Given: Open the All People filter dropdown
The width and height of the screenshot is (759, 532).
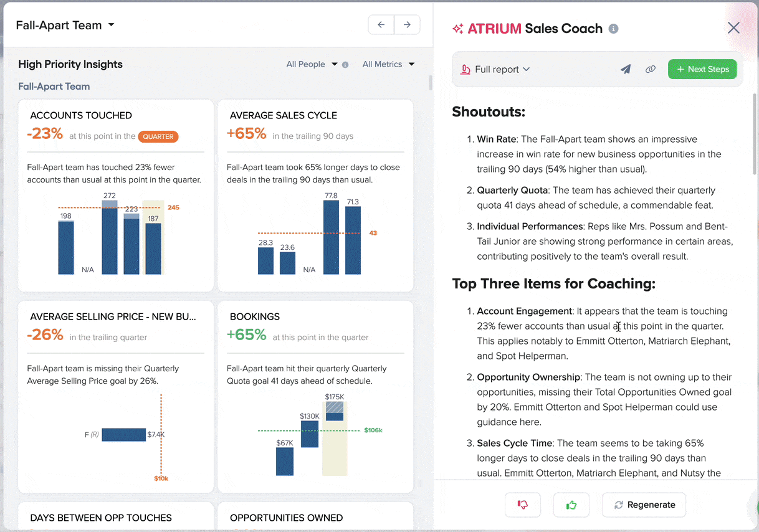Looking at the screenshot, I should tap(312, 64).
